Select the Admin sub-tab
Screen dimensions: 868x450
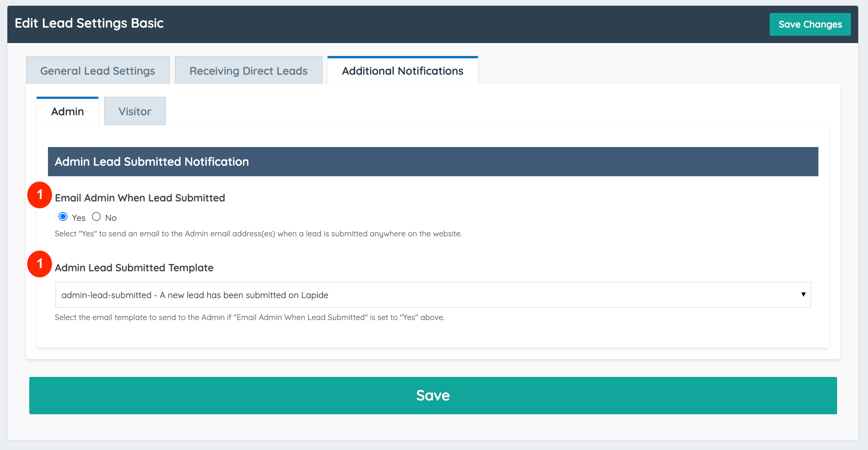(67, 111)
